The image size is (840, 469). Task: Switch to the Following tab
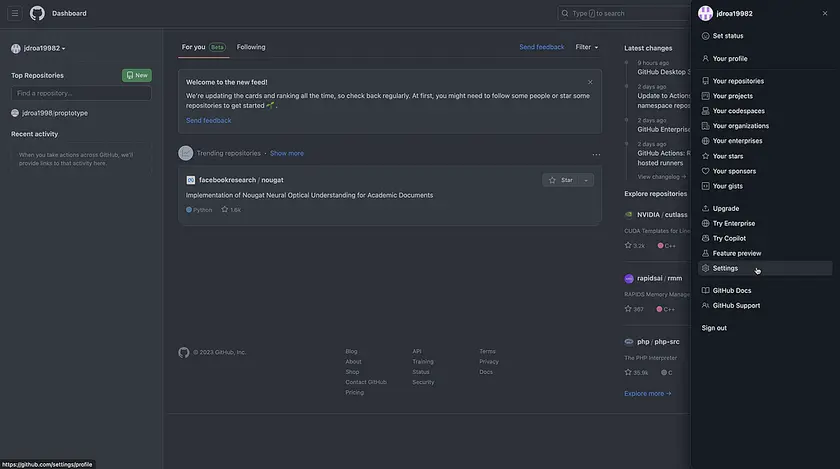tap(251, 47)
